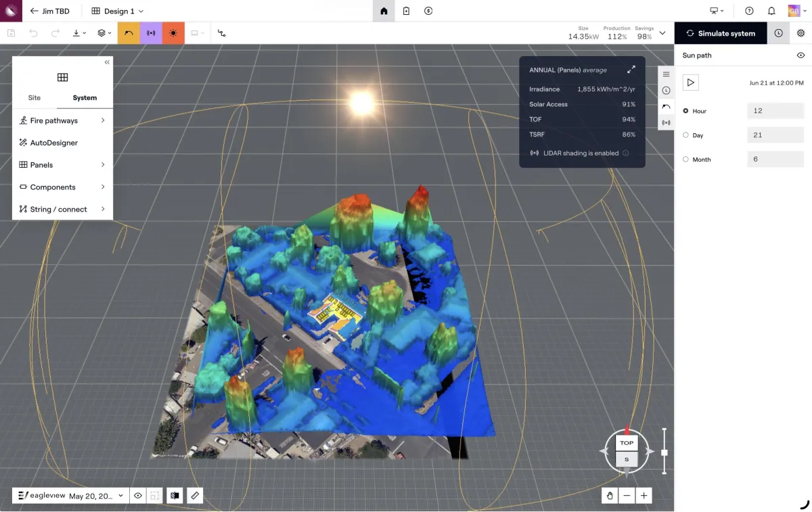Open the help question mark icon
The width and height of the screenshot is (812, 512).
click(x=749, y=11)
